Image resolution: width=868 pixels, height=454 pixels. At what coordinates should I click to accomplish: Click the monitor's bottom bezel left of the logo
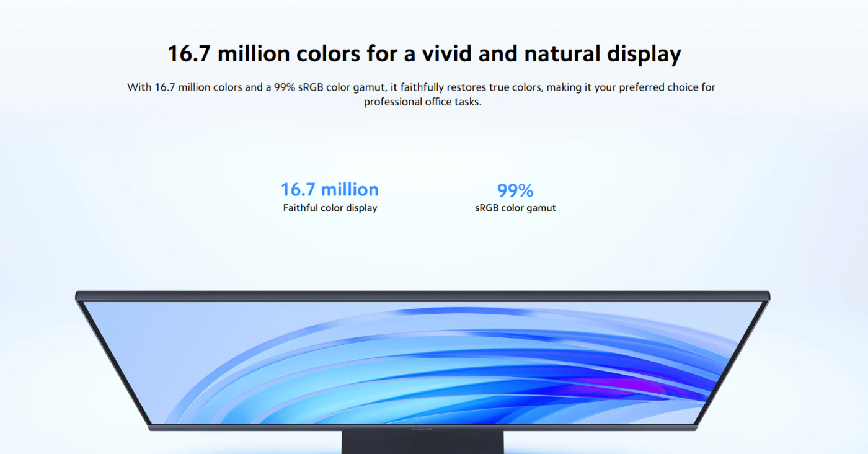[x=279, y=427]
